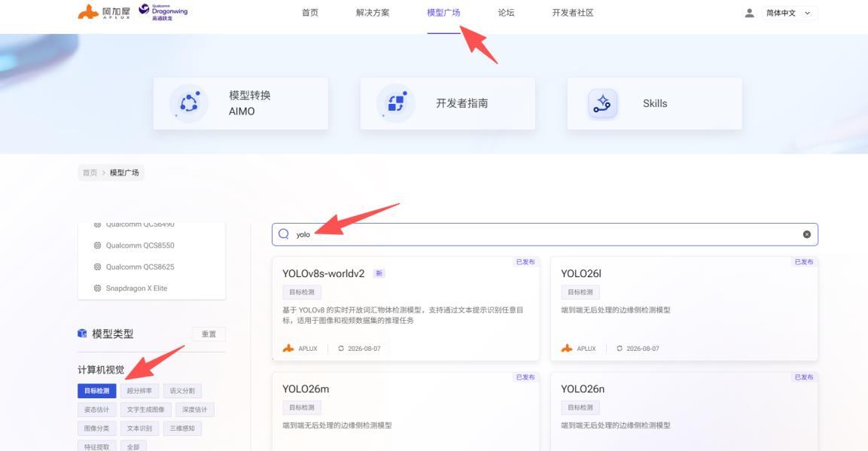
Task: Click refresh date icon on YOLOv8s-worldv2 card
Action: point(341,349)
